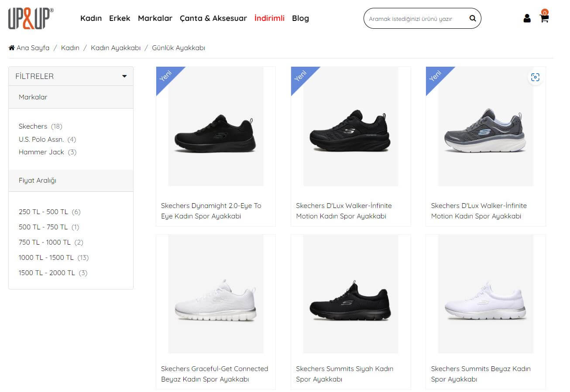Click the search magnifier icon
This screenshot has height=392, width=570.
coord(472,18)
